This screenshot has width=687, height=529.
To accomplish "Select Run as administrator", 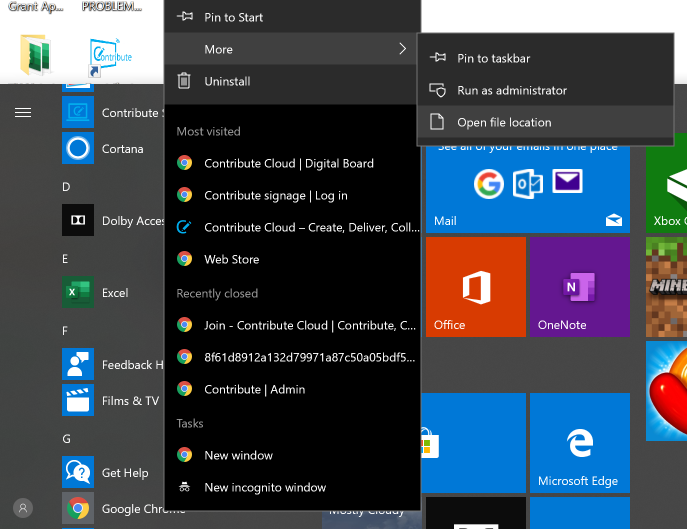I will click(x=545, y=90).
